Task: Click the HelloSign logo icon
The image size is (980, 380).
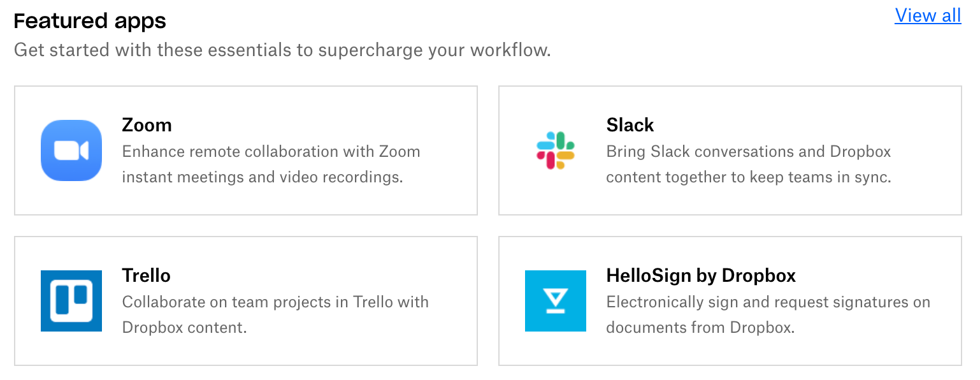Action: [x=556, y=301]
